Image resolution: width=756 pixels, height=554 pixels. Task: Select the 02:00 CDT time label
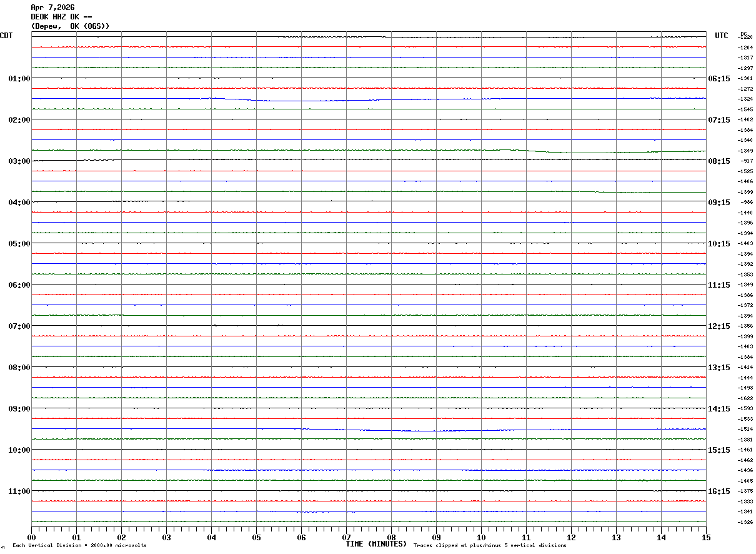[x=19, y=120]
